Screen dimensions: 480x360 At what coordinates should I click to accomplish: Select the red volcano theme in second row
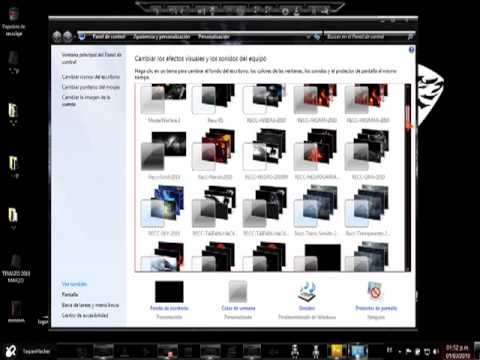pos(317,155)
